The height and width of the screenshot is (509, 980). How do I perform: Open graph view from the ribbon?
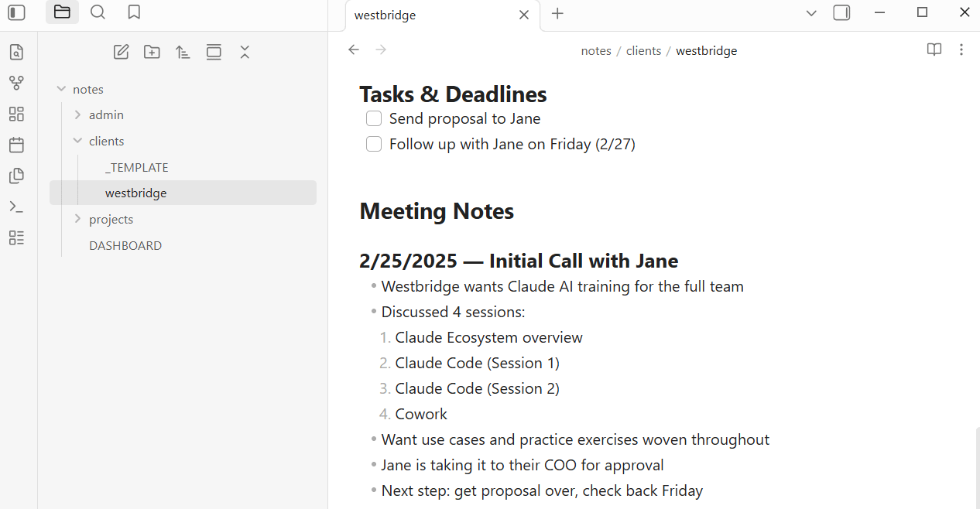(16, 83)
